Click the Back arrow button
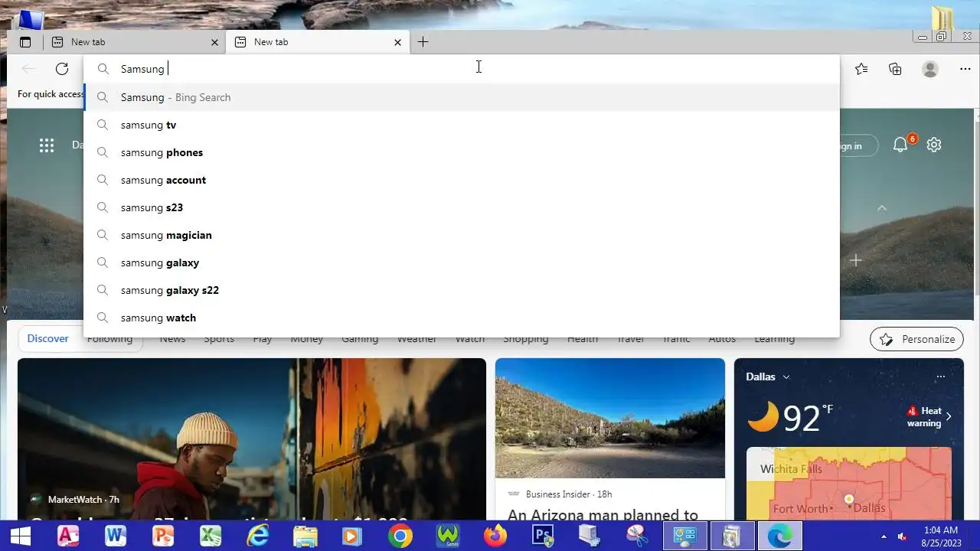 pyautogui.click(x=28, y=69)
